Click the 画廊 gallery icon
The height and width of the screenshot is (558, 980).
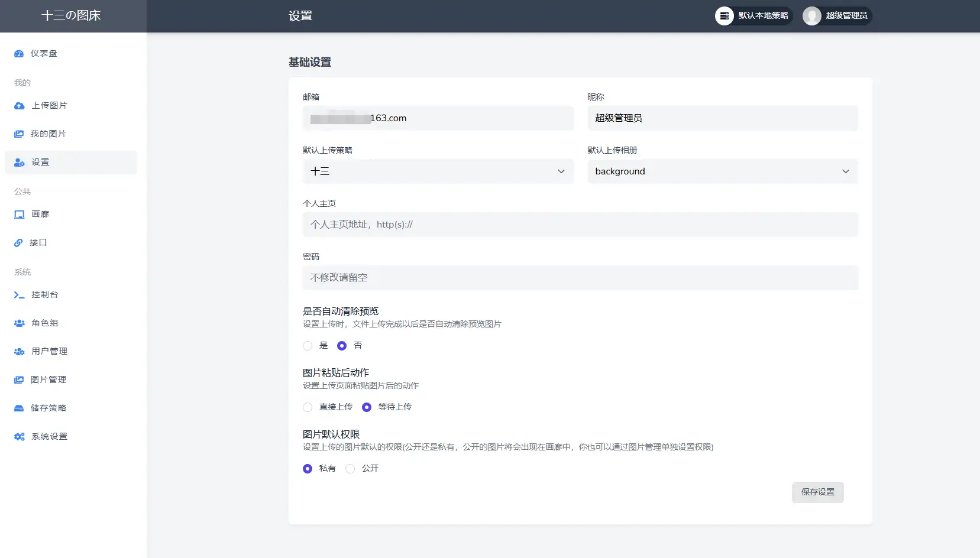[x=19, y=214]
